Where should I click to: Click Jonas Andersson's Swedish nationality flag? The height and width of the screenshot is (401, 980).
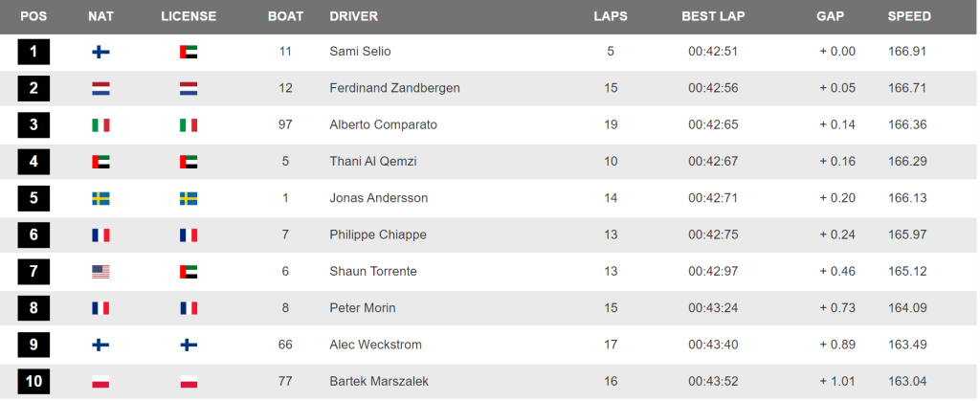[100, 199]
